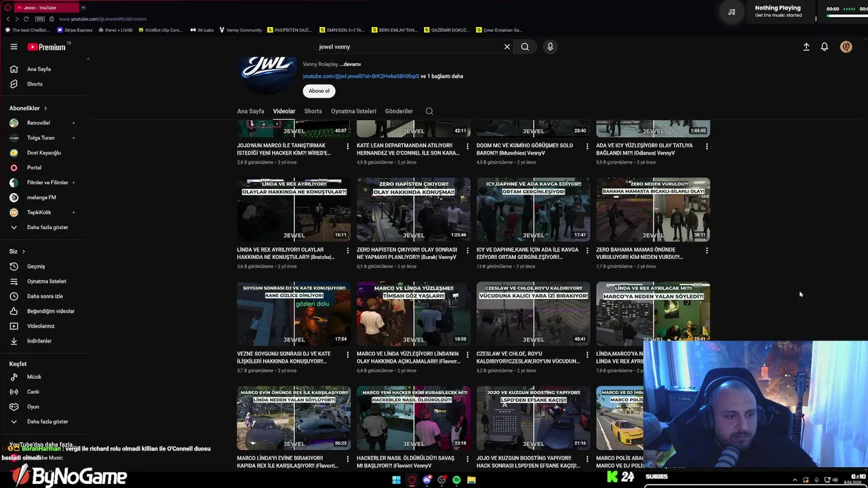Open the Venny Community bookmark

pyautogui.click(x=239, y=30)
